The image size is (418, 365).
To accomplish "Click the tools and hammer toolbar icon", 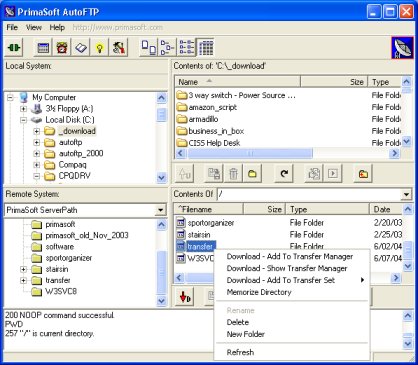I will 118,48.
